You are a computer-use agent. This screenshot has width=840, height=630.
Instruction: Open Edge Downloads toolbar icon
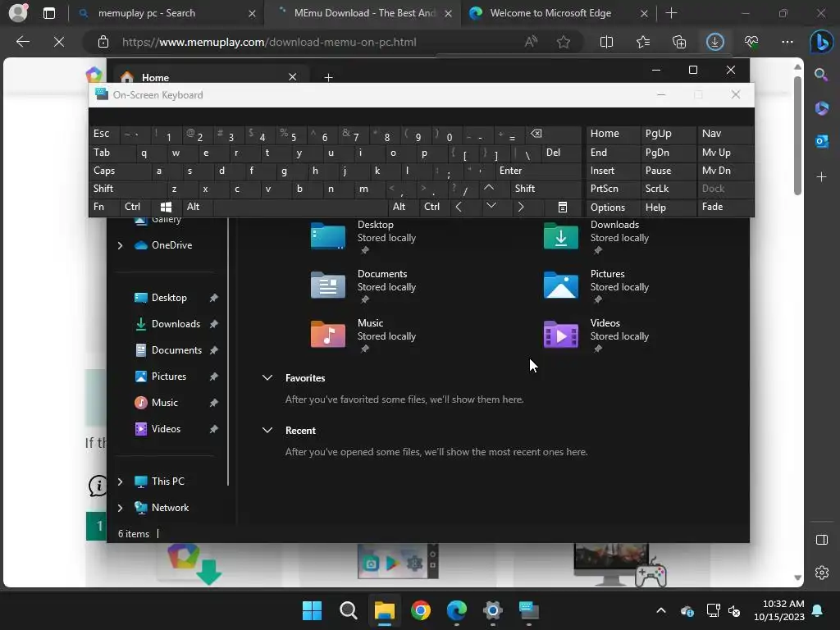click(714, 42)
